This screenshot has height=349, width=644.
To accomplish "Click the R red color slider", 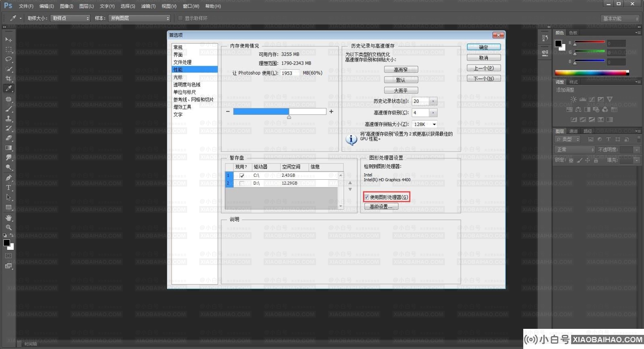I will coord(589,42).
